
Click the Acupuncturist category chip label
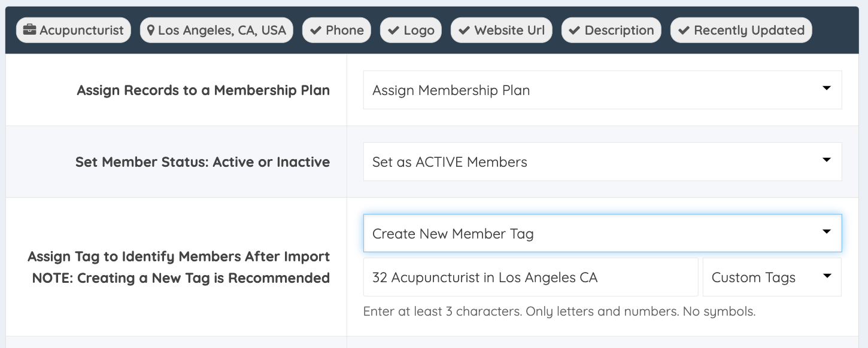(81, 30)
